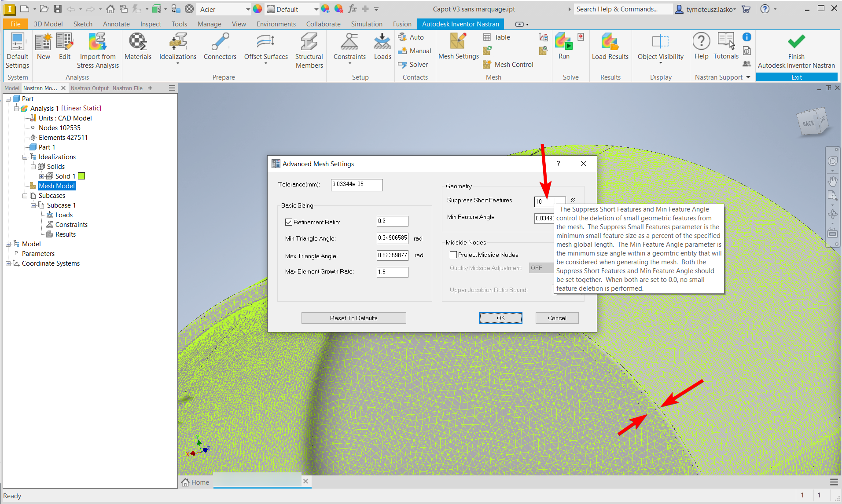Expand Solid 1 tree node

click(x=41, y=176)
